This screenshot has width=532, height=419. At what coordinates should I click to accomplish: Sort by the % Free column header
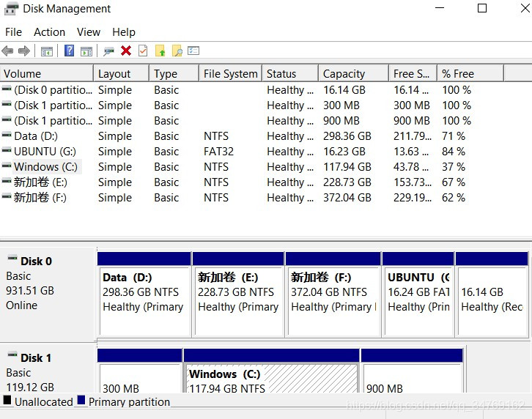click(x=470, y=74)
